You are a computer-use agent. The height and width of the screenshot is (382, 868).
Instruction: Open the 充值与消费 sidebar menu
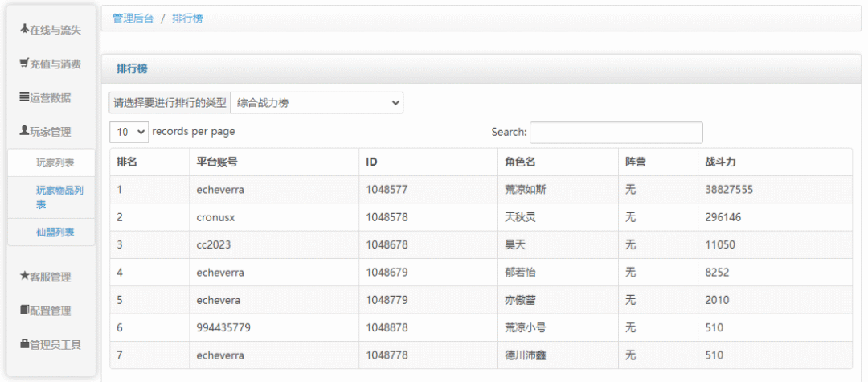coord(51,64)
